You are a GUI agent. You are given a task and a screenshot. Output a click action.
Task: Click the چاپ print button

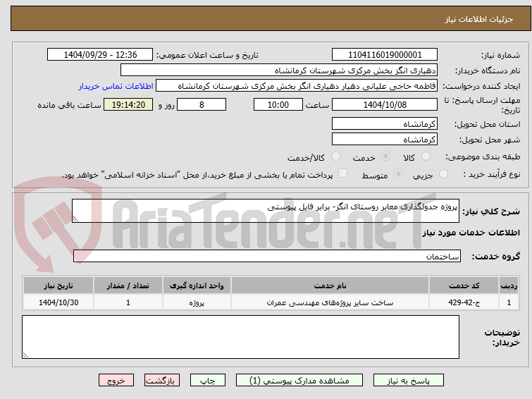pyautogui.click(x=208, y=381)
